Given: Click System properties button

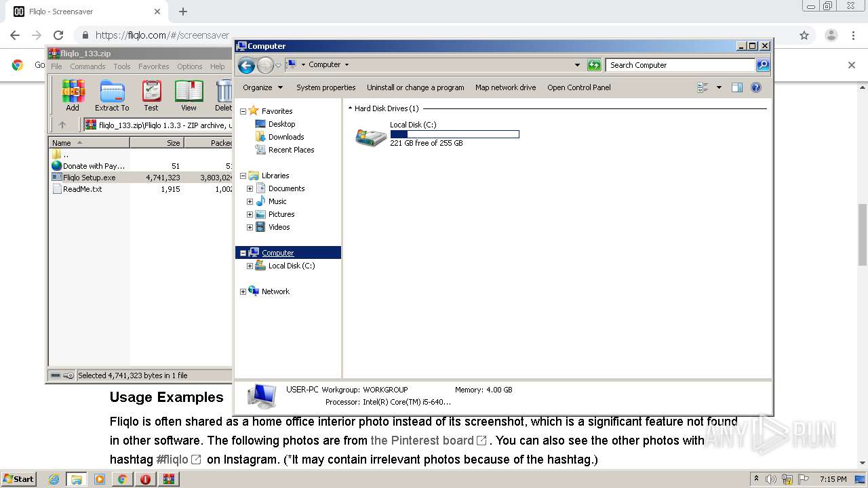Looking at the screenshot, I should click(326, 87).
